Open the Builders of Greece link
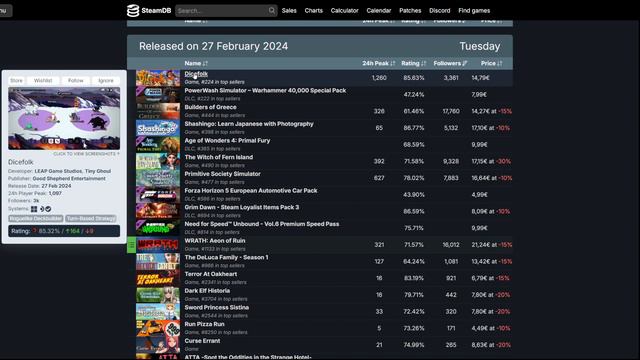This screenshot has width=640, height=360. coord(210,107)
